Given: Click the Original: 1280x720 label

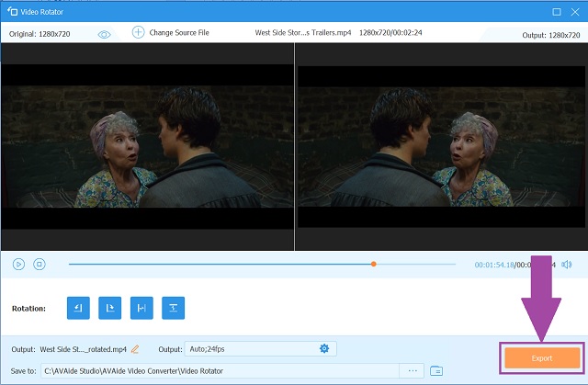Looking at the screenshot, I should (x=40, y=34).
